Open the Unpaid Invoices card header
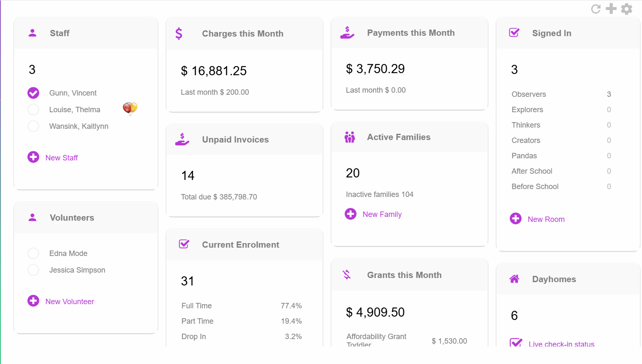The height and width of the screenshot is (364, 642). pos(235,140)
